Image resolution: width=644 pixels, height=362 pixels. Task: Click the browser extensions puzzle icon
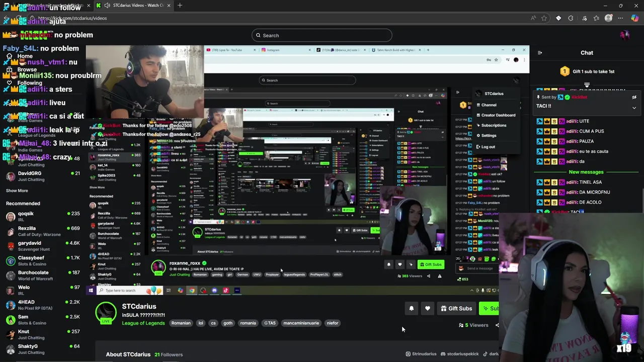click(571, 18)
